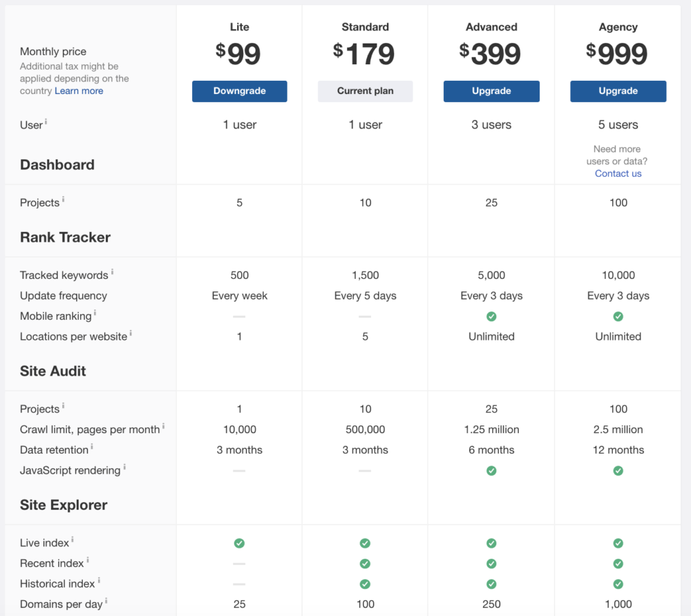
Task: Click the Mobile ranking info icon
Action: [x=97, y=312]
